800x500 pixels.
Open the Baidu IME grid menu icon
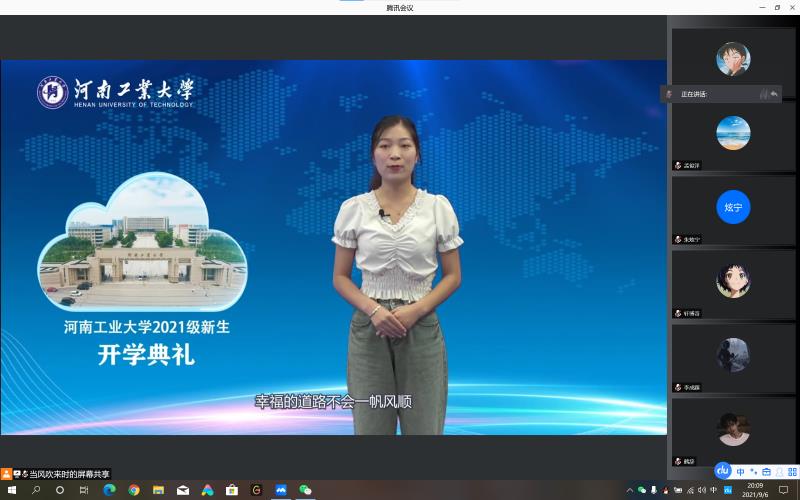[x=792, y=472]
